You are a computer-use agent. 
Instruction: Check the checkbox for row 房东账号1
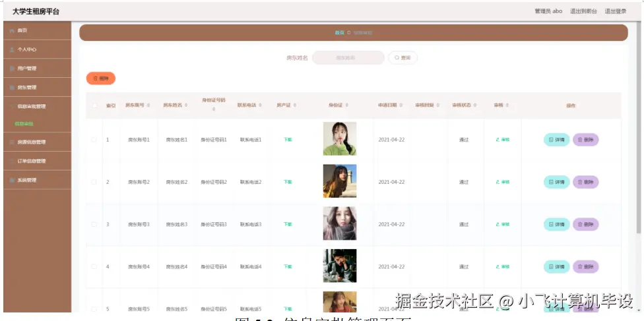[94, 140]
